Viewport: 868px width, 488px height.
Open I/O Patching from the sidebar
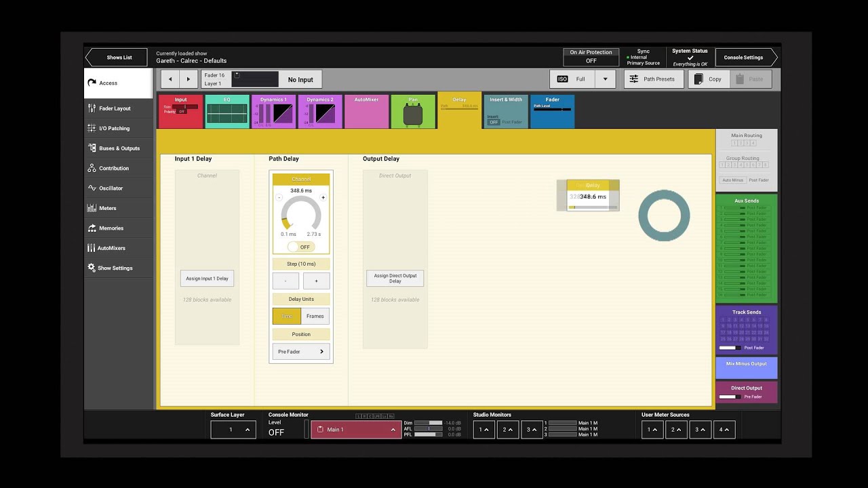(119, 128)
